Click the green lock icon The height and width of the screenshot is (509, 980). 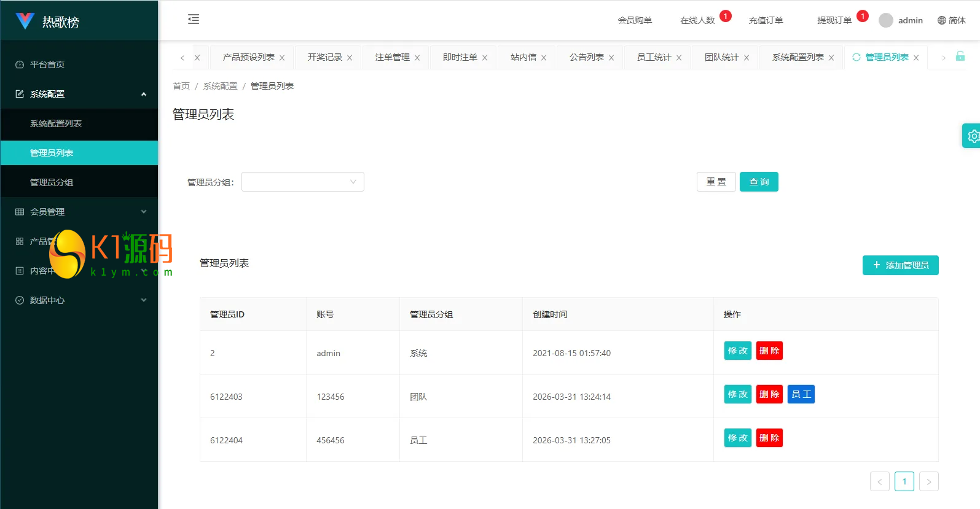[x=960, y=56]
